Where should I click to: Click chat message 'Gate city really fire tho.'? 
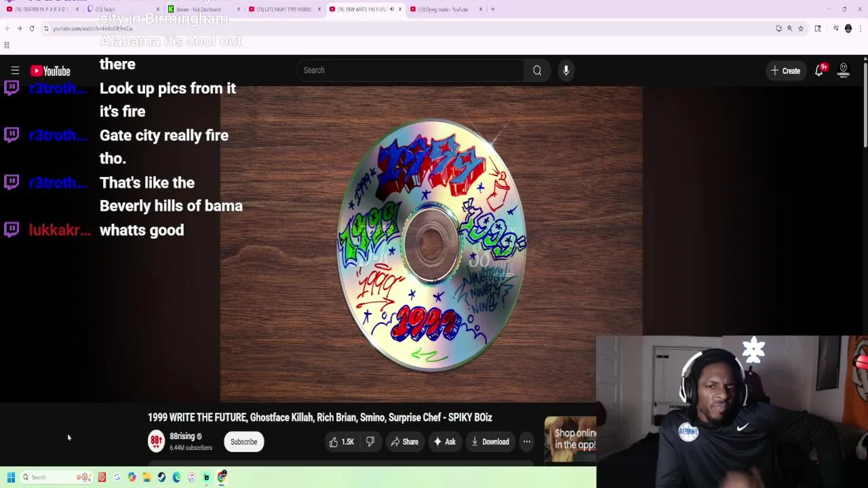pos(164,146)
